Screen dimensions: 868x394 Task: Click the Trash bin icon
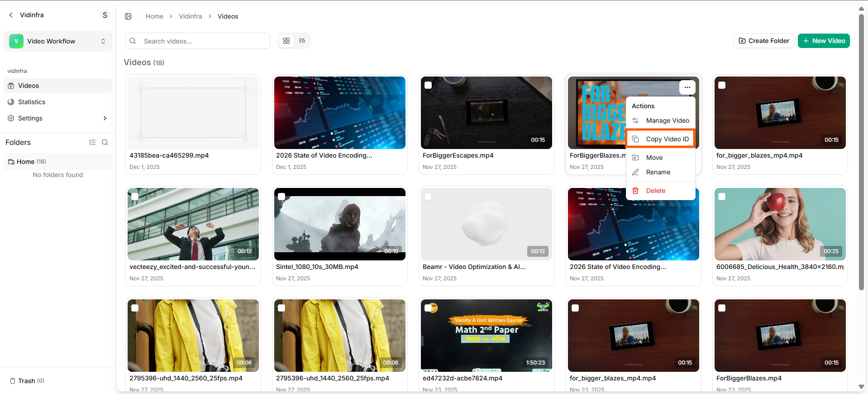(13, 381)
